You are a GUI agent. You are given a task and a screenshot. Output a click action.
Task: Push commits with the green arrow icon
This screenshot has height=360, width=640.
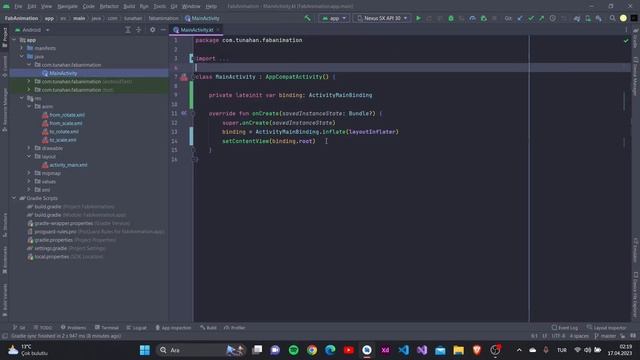coord(541,18)
